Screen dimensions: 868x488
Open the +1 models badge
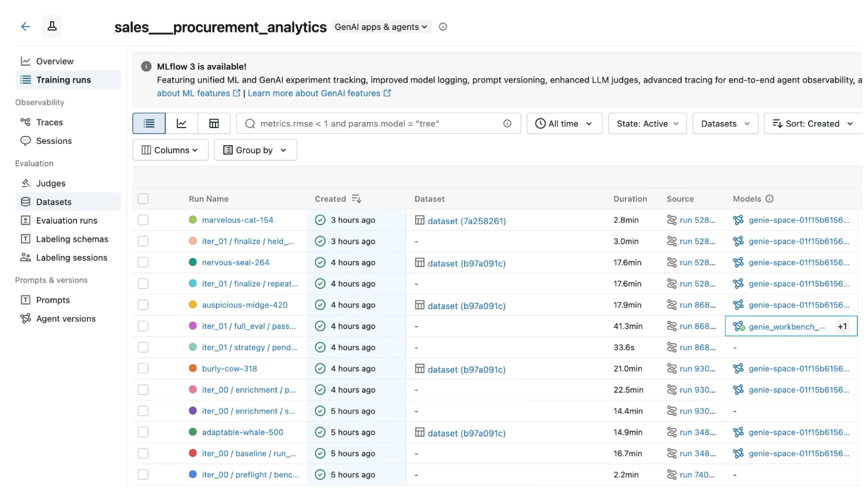tap(842, 327)
